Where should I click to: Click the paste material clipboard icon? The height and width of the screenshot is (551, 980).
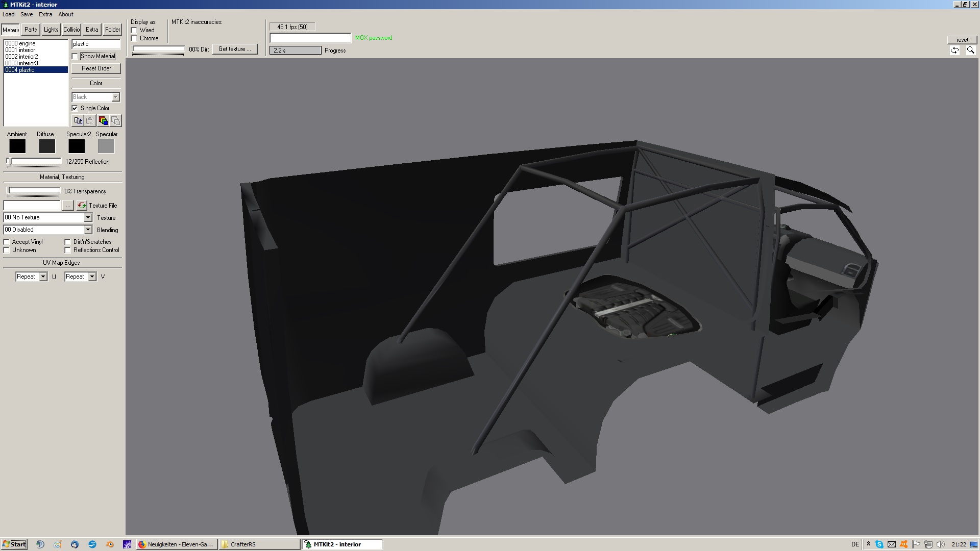coord(90,121)
